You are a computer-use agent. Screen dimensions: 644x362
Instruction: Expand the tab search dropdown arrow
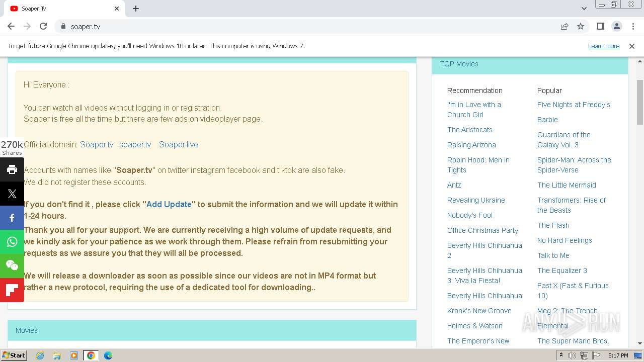click(584, 9)
